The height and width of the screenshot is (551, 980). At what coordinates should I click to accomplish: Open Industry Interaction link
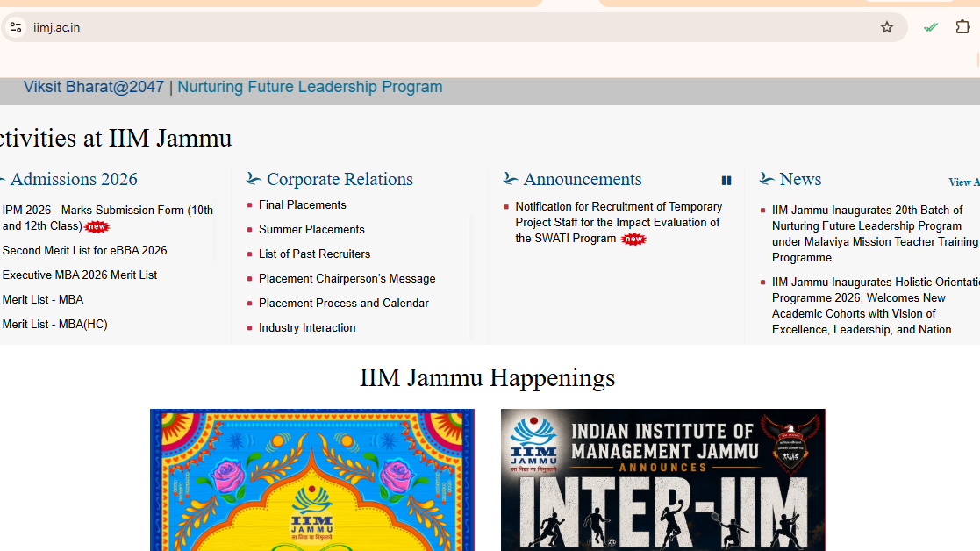pos(307,328)
